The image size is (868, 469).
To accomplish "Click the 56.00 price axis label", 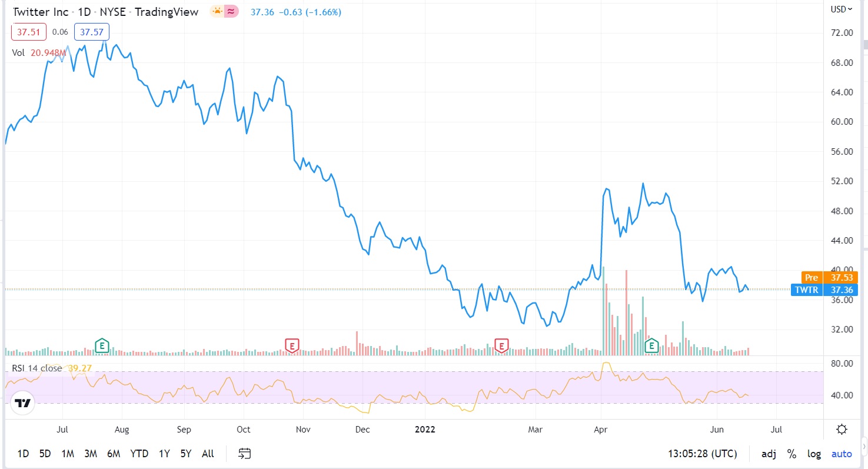I will click(x=842, y=152).
